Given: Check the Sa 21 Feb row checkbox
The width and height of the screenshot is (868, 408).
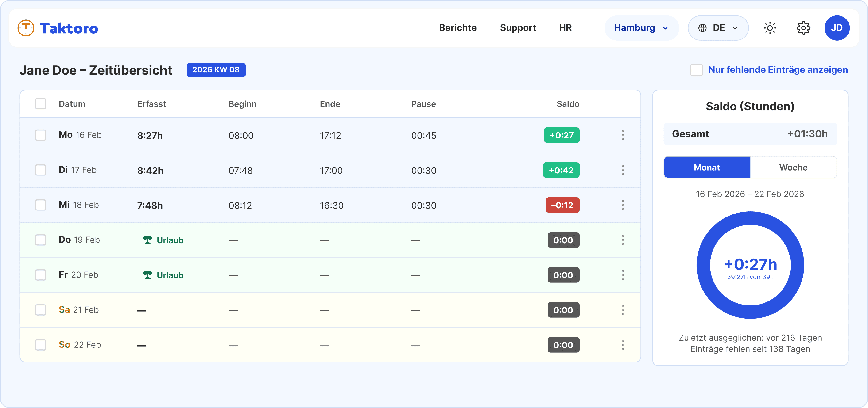Looking at the screenshot, I should point(41,310).
